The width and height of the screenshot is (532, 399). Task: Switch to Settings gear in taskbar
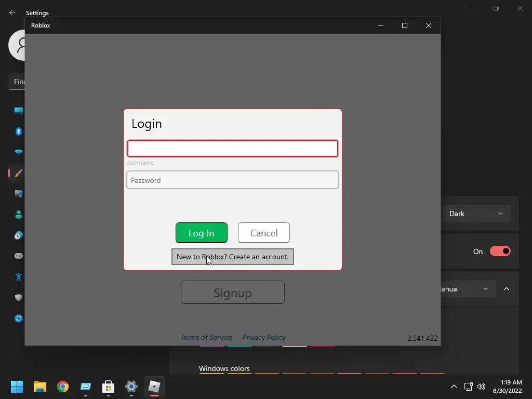pos(131,387)
